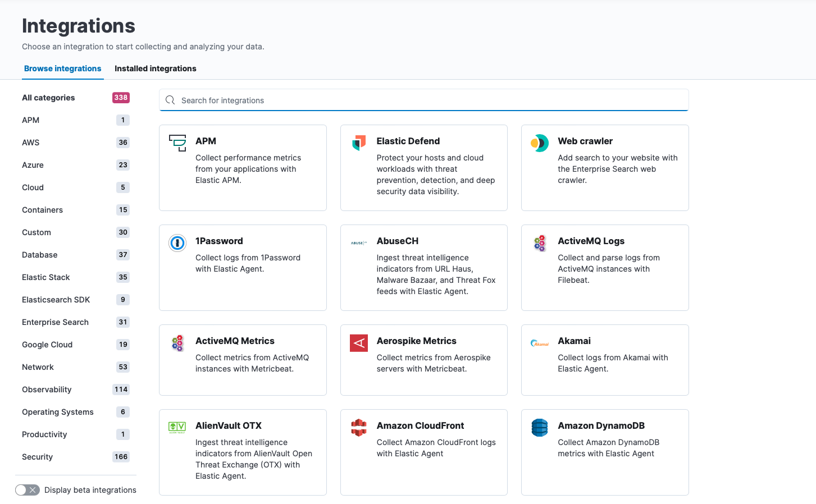
Task: Click the Elastic Defend shield icon
Action: click(359, 143)
